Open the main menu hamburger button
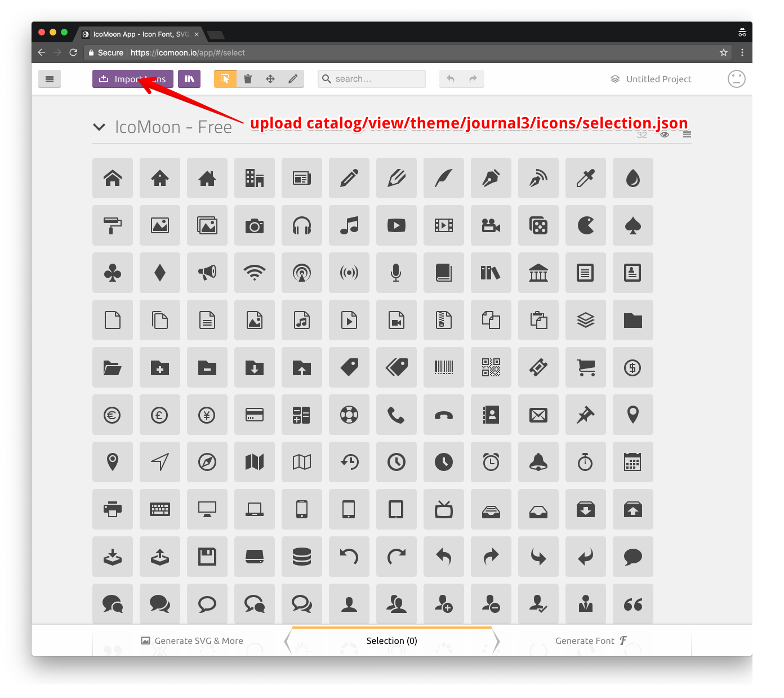This screenshot has width=784, height=698. pyautogui.click(x=50, y=79)
